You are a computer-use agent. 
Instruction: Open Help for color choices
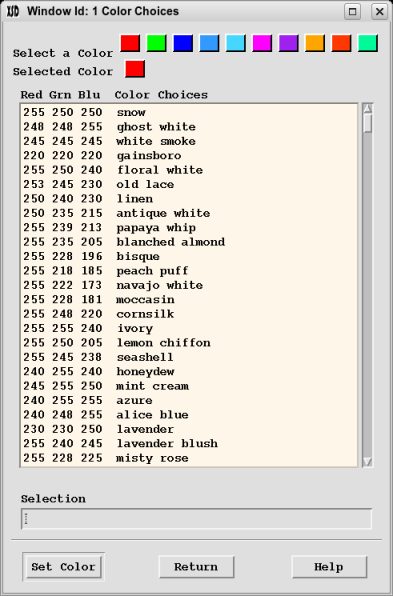(x=329, y=567)
